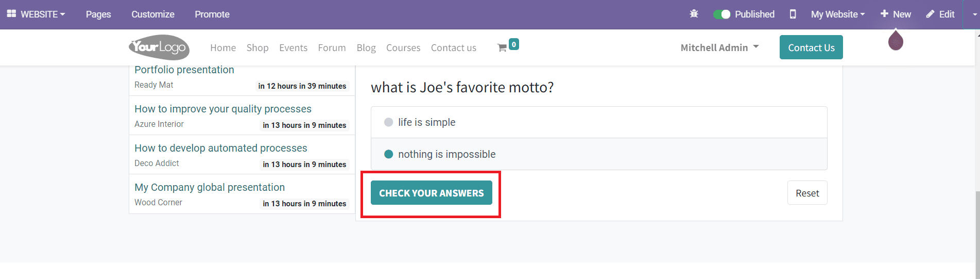
Task: Select the "nothing is impossible" answer
Action: pos(389,154)
